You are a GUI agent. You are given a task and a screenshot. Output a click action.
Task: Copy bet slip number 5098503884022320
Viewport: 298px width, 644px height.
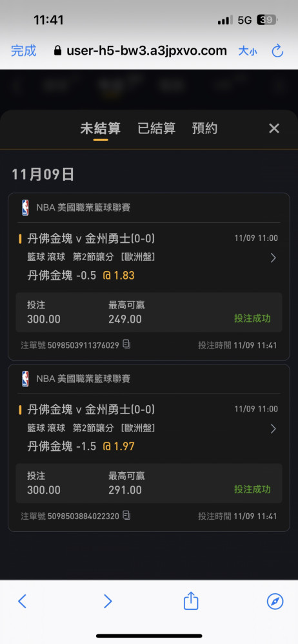(127, 515)
